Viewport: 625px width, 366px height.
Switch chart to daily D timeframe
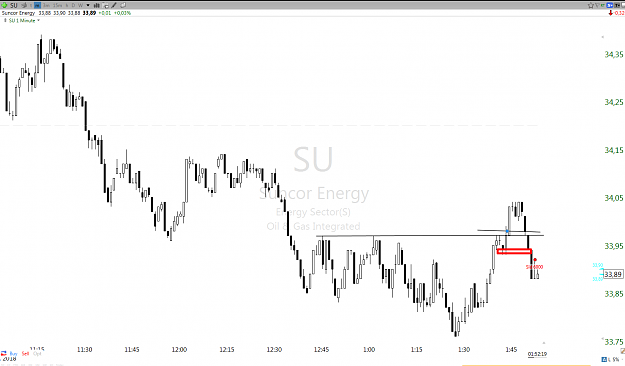[x=73, y=5]
